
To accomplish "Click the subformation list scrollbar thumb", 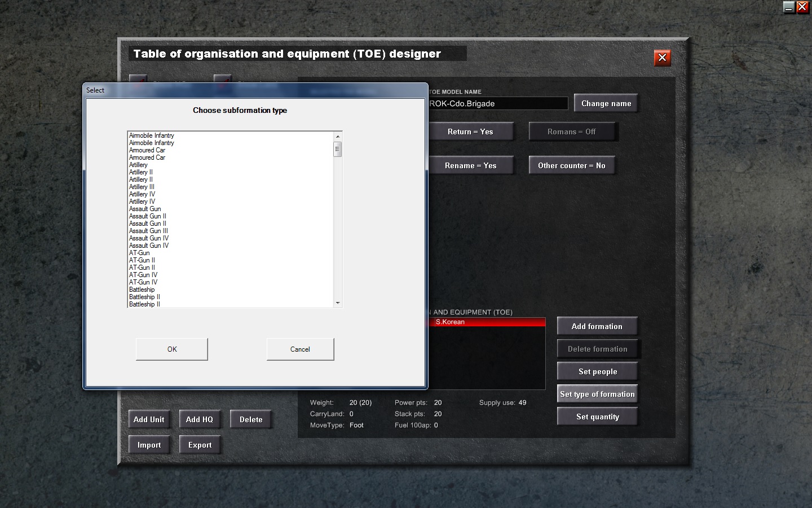I will 338,149.
